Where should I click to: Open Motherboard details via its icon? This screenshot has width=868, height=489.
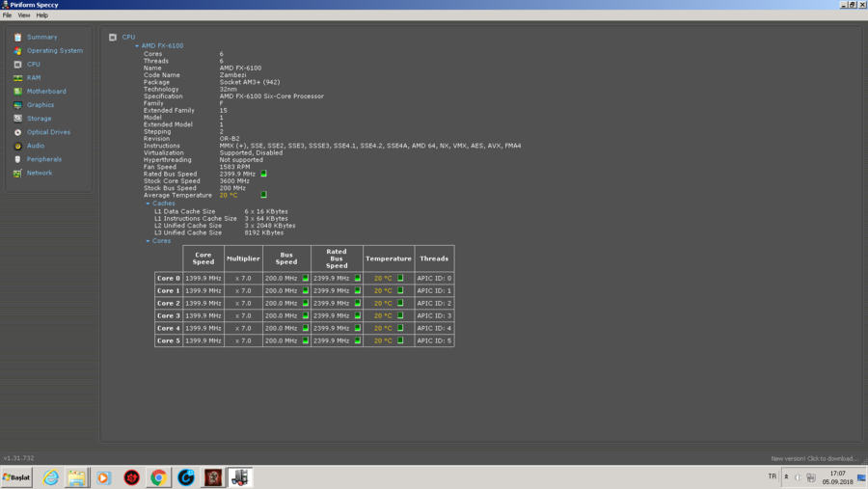pos(17,92)
